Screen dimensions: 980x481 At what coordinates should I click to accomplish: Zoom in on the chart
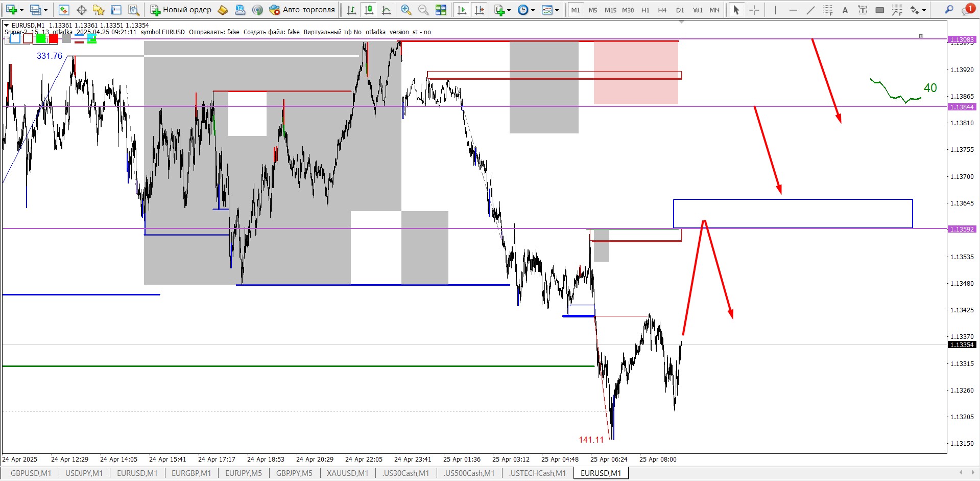coord(406,10)
